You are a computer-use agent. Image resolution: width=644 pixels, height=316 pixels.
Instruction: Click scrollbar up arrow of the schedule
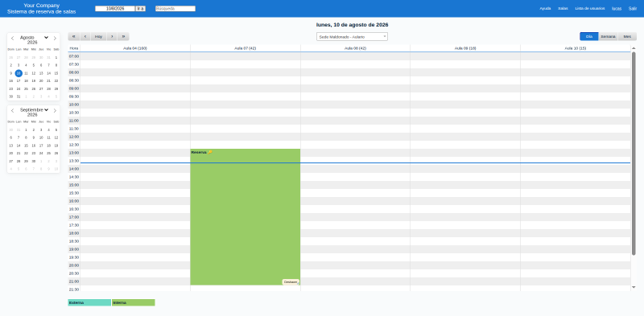634,48
